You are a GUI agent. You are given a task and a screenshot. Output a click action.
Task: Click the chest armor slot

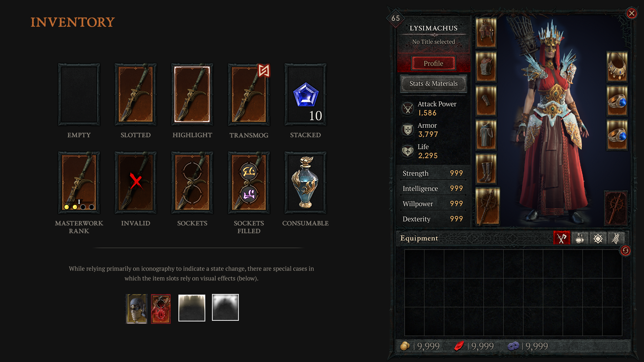click(486, 66)
